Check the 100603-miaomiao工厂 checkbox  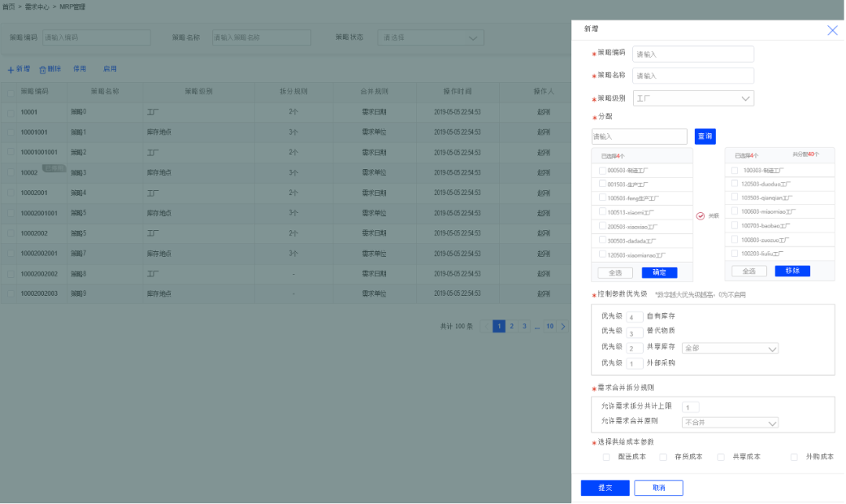(734, 211)
